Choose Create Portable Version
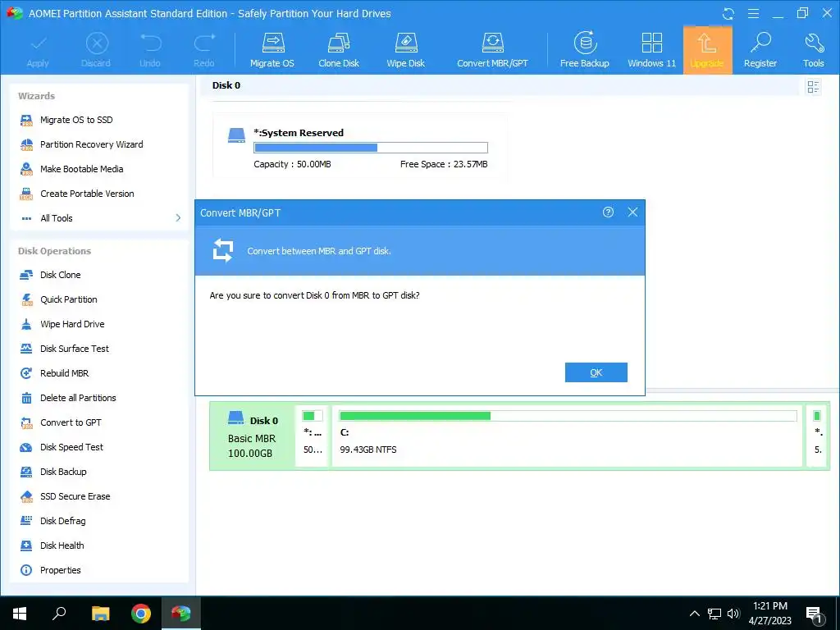The image size is (840, 630). [87, 194]
